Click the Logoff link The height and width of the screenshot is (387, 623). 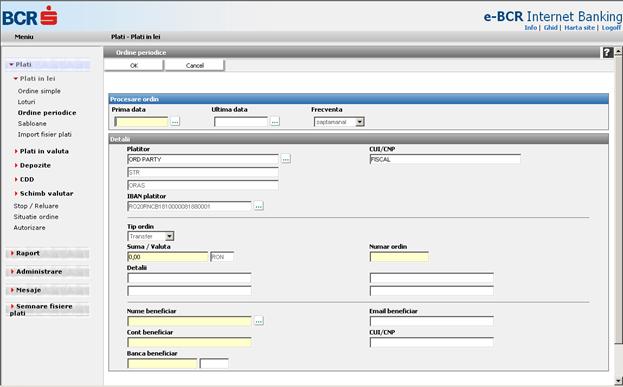point(611,28)
